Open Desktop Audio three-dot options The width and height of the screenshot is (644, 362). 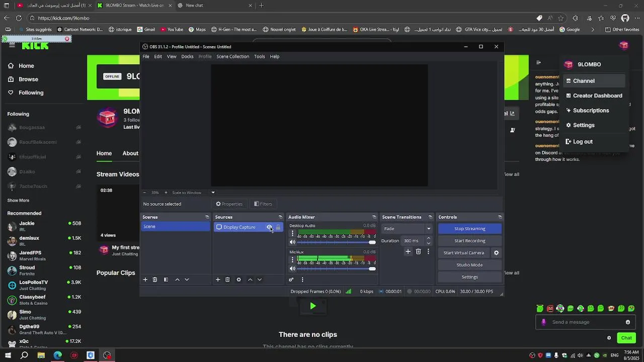(292, 233)
